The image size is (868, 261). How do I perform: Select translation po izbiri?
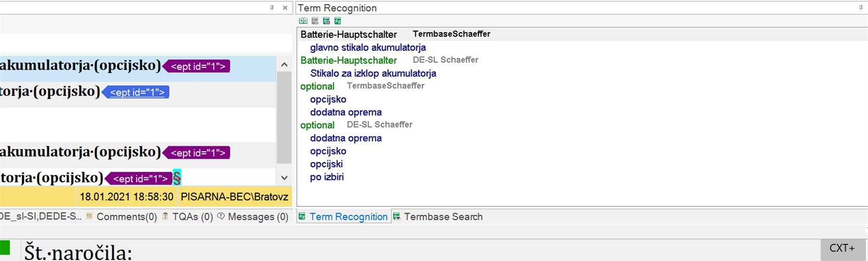point(327,177)
